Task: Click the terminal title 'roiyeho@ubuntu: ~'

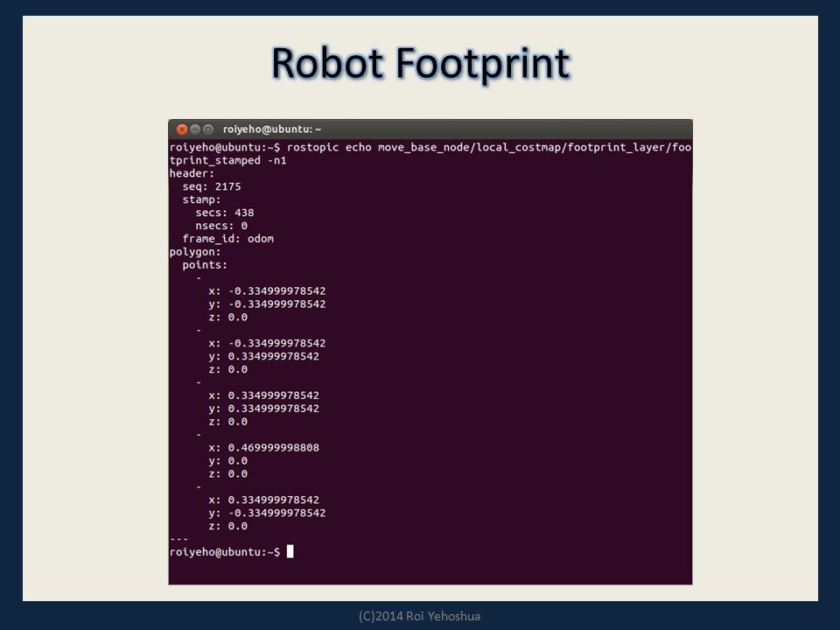Action: click(272, 129)
